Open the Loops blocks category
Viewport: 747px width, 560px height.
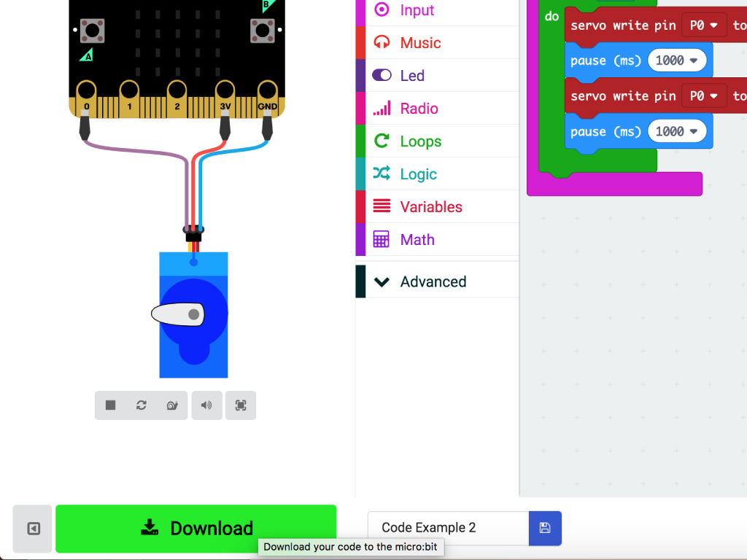pos(438,141)
